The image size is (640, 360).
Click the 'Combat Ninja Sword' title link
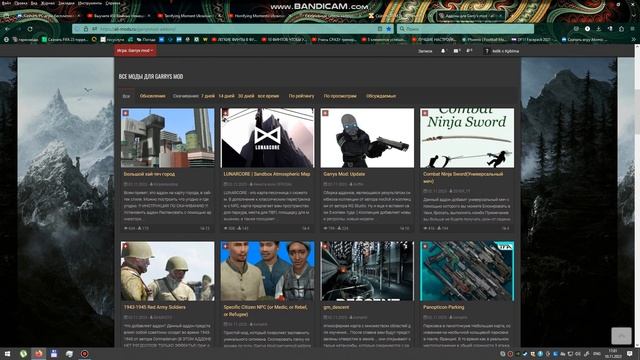click(463, 177)
